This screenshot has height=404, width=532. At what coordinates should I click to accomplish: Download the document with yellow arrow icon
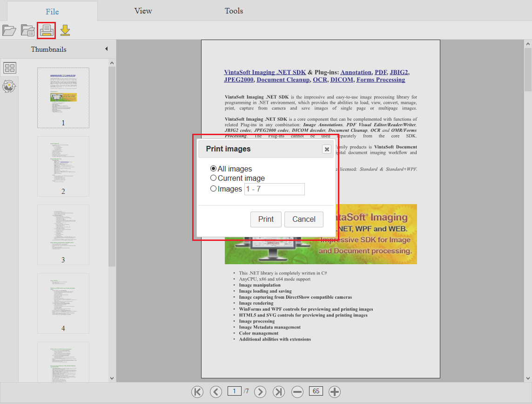[65, 30]
